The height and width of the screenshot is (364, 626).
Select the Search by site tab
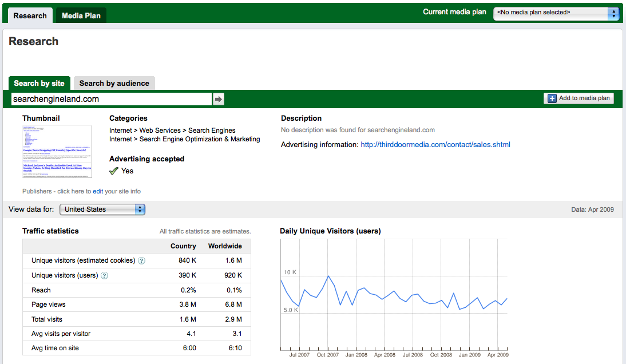coord(39,84)
